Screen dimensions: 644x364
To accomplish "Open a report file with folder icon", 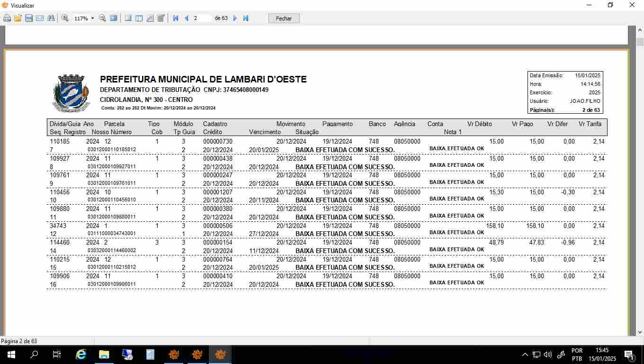I will click(x=18, y=18).
